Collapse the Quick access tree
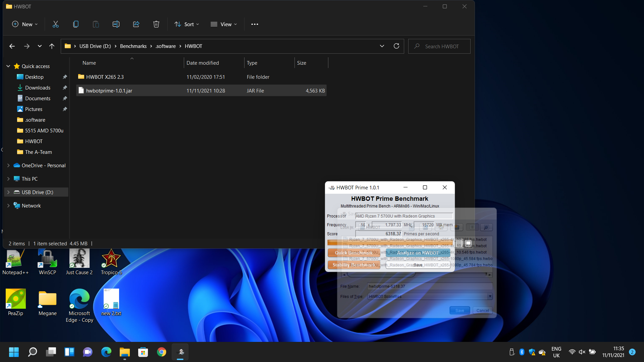Image resolution: width=644 pixels, height=362 pixels. pos(8,66)
